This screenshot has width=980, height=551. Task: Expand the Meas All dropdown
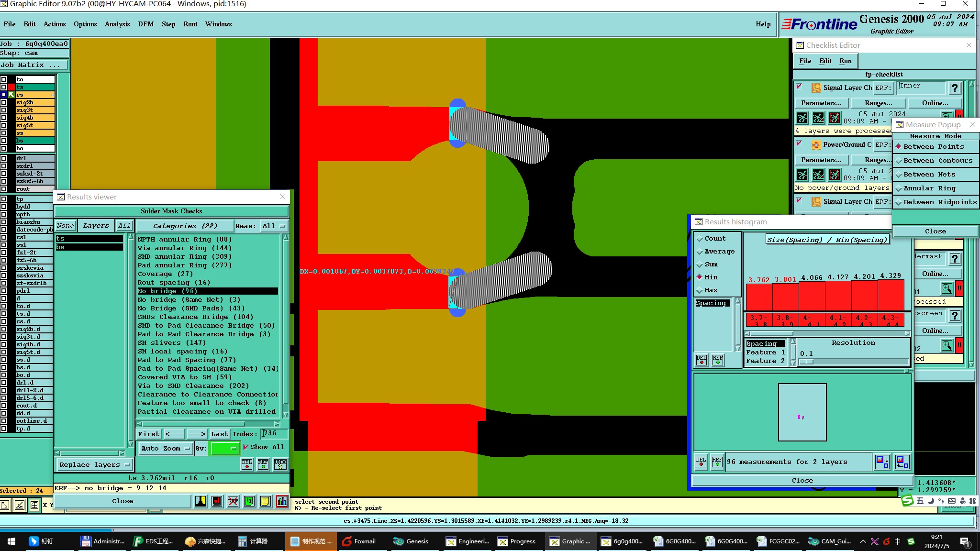coord(274,226)
